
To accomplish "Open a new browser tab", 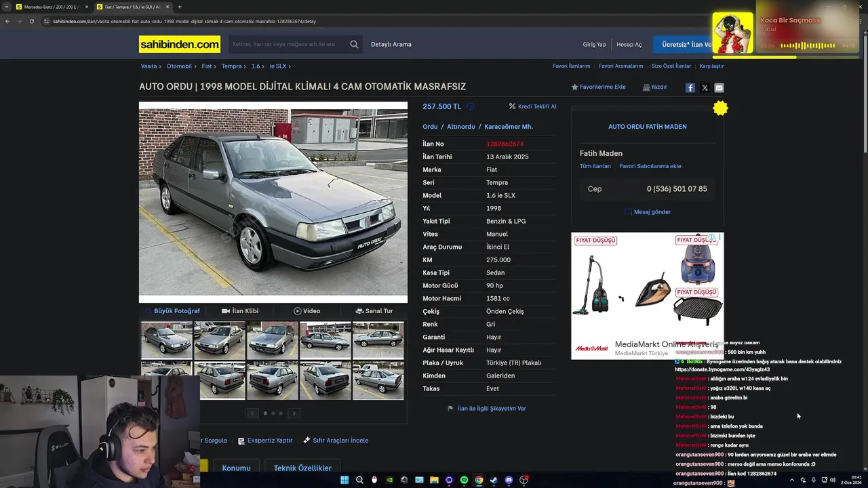I will 180,7.
